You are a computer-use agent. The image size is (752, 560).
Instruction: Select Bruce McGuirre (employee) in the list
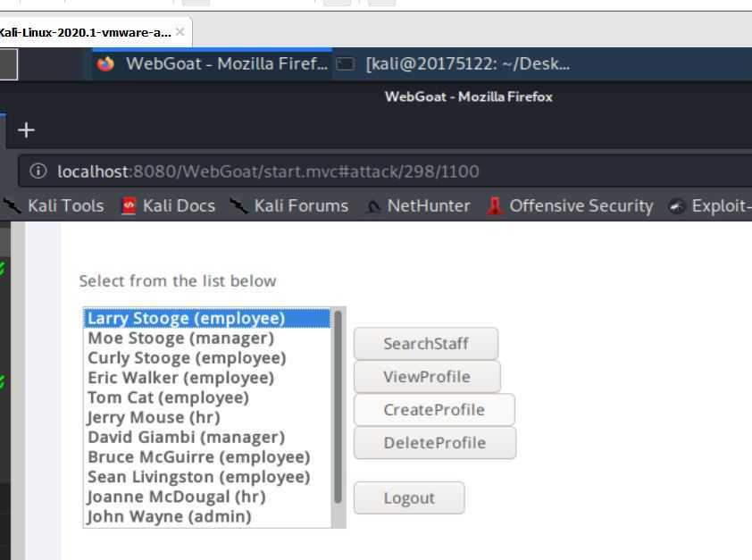[207, 457]
